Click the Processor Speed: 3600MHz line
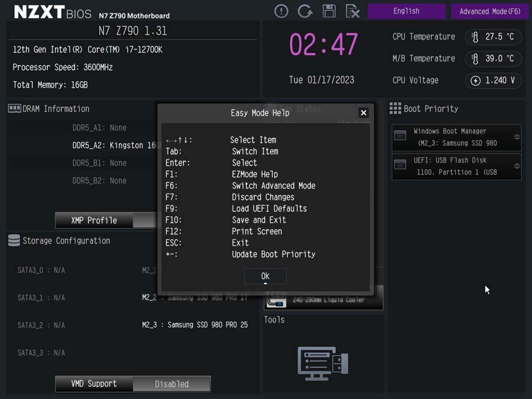The image size is (532, 399). click(x=63, y=67)
